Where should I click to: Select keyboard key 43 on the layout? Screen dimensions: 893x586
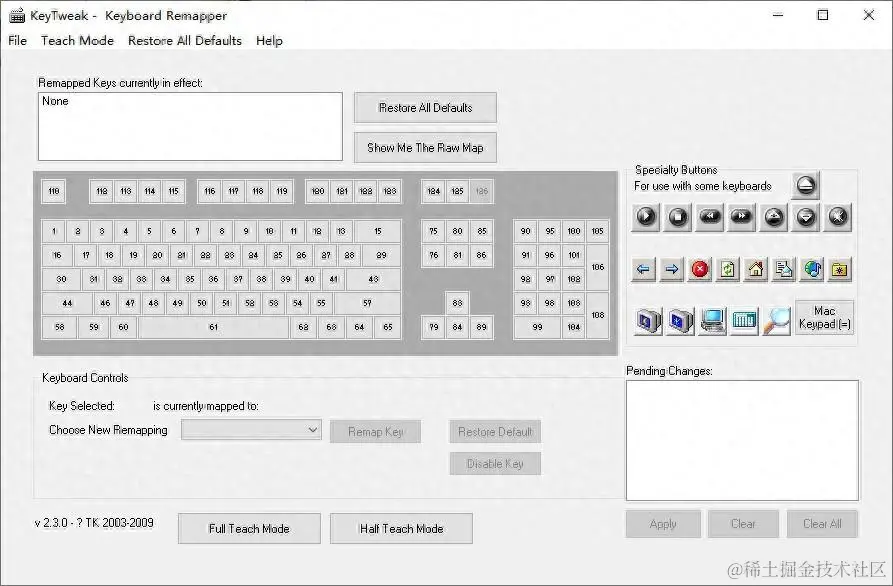click(373, 279)
